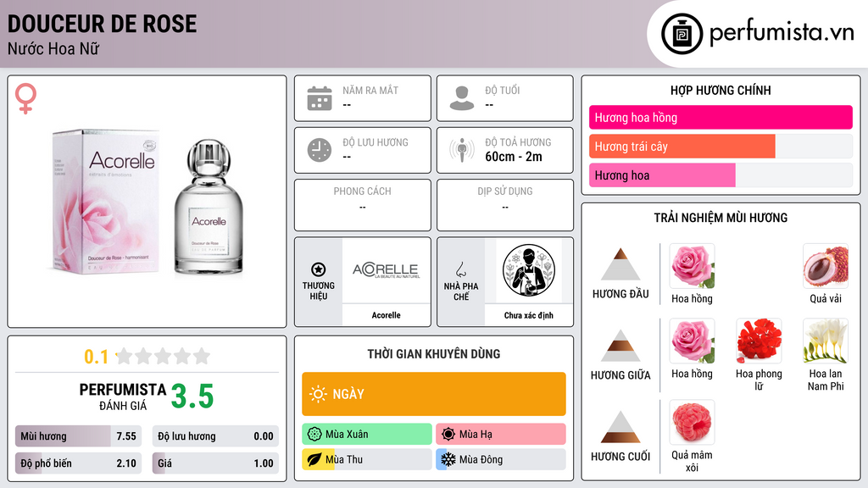Click the sun icon in Ngày bar
Screen dimensions: 868x488
[319, 394]
